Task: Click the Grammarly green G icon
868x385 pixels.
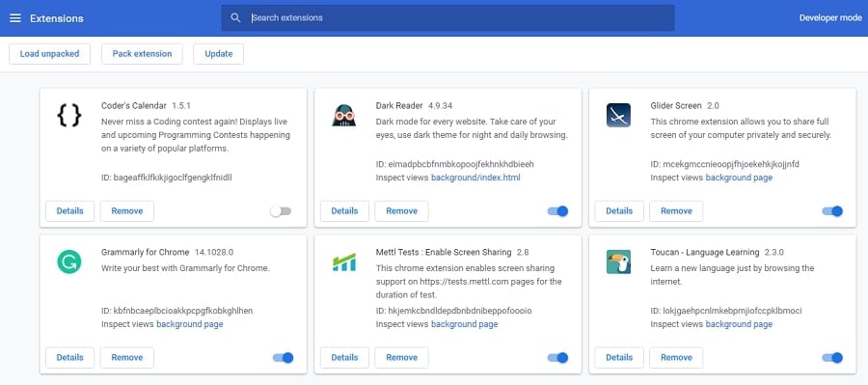Action: click(69, 262)
